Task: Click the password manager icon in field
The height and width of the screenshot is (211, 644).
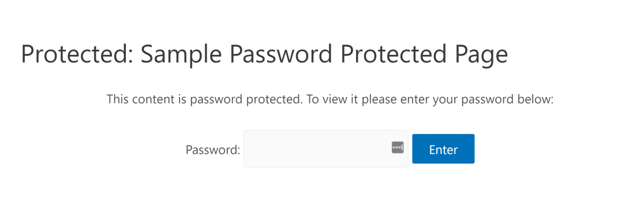Action: tap(398, 147)
